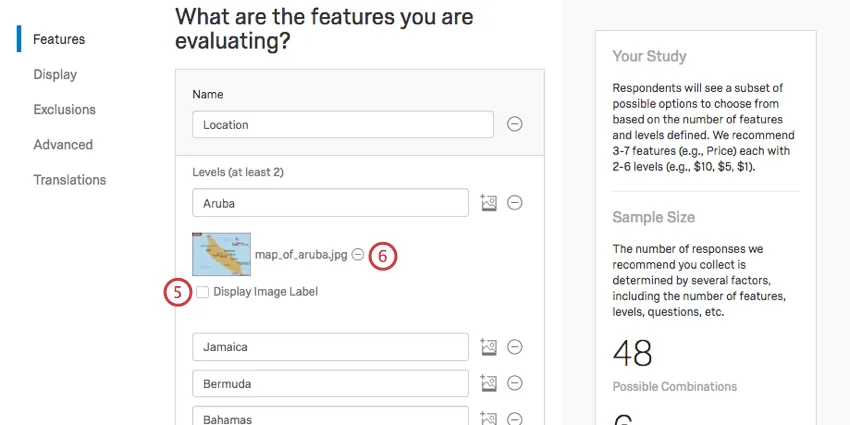850x425 pixels.
Task: Edit the Aruba level text field
Action: pyautogui.click(x=330, y=202)
